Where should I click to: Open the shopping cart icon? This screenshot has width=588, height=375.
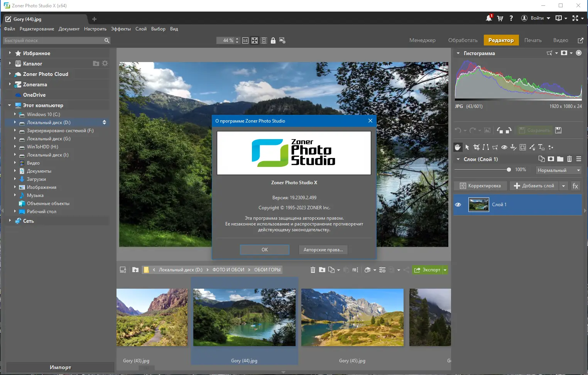[x=500, y=18]
